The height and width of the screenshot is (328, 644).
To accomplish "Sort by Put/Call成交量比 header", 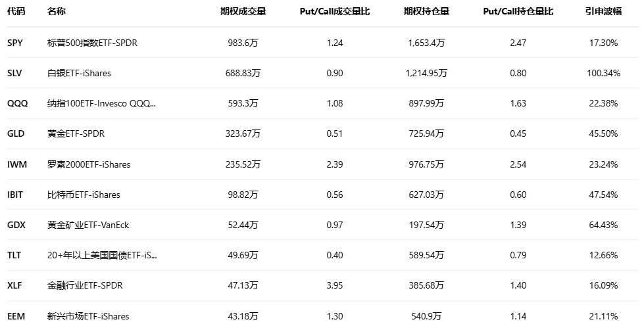I will pos(334,12).
